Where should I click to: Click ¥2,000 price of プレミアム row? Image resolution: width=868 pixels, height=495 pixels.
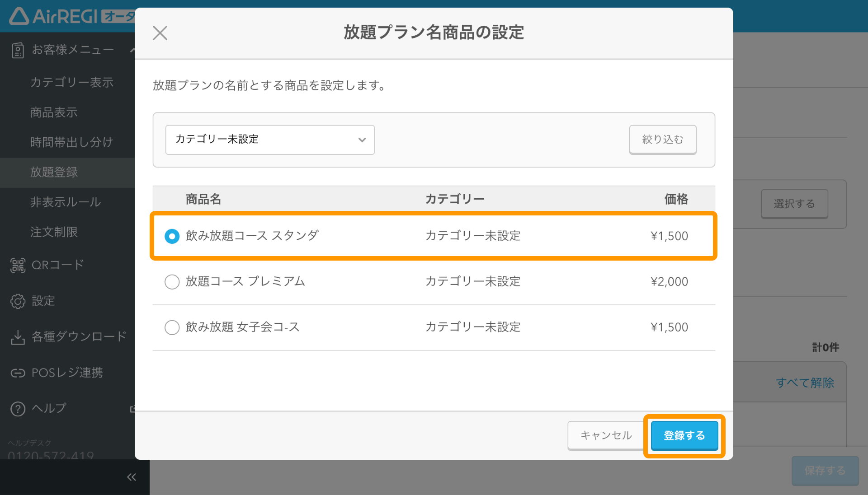click(x=669, y=281)
